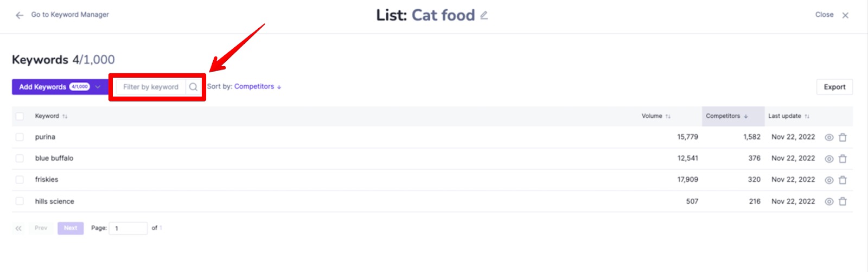Image resolution: width=868 pixels, height=272 pixels.
Task: Click the Export button
Action: [834, 87]
